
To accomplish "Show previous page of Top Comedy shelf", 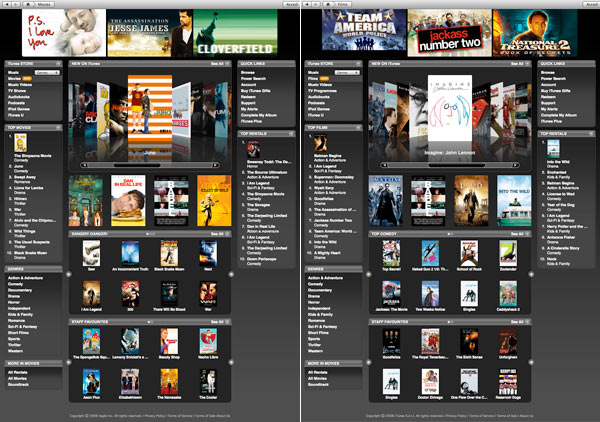I will pos(369,274).
